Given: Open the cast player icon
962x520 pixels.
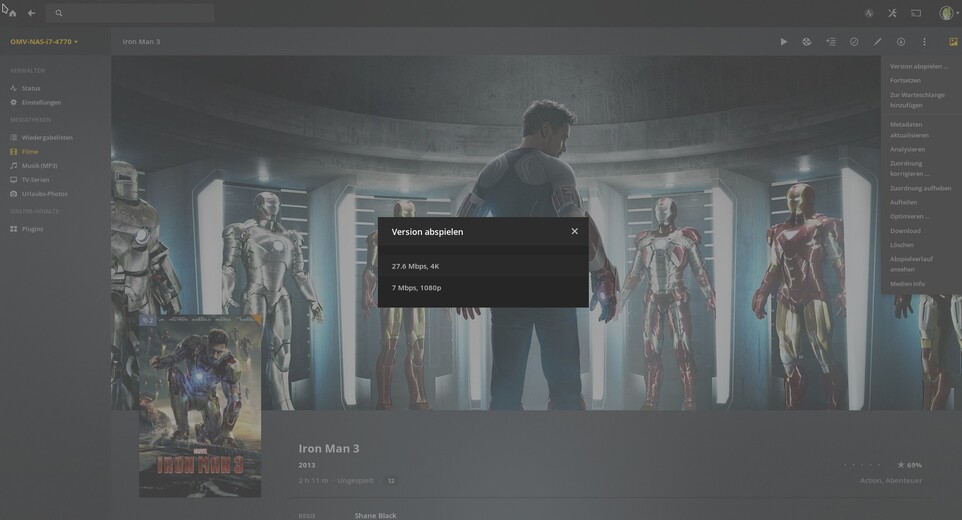Looking at the screenshot, I should point(916,13).
